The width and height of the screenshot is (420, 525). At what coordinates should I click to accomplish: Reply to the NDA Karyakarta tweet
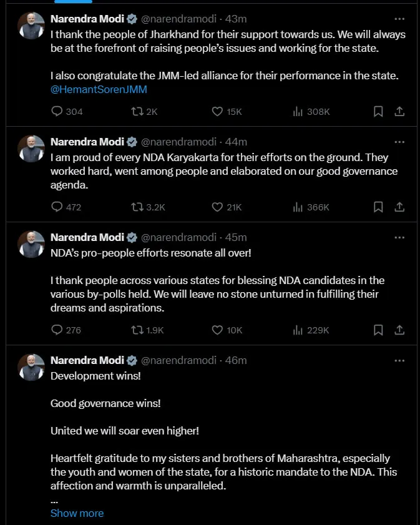57,207
